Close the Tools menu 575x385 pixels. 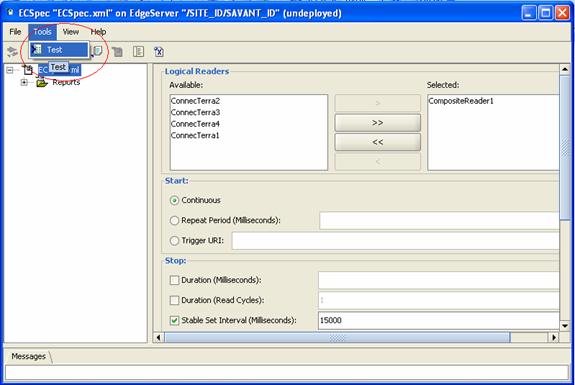click(x=43, y=32)
